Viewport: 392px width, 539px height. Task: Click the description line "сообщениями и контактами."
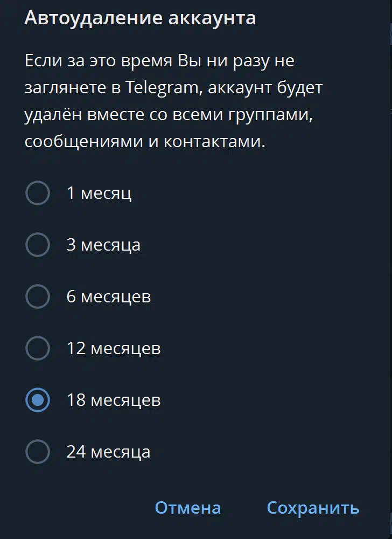[x=145, y=142]
